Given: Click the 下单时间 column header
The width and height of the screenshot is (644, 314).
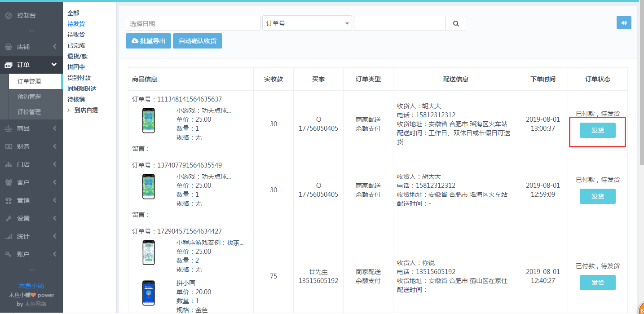Looking at the screenshot, I should [x=543, y=79].
